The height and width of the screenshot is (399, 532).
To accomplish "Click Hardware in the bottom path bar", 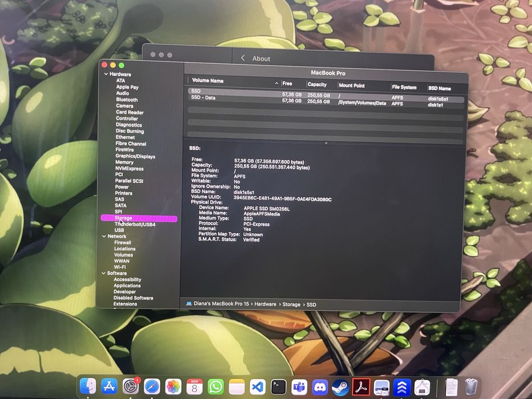I will [x=265, y=304].
